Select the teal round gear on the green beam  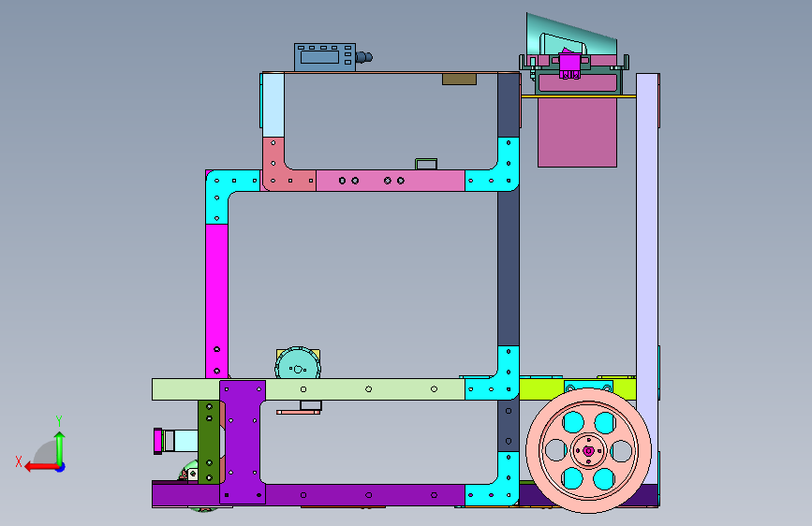coord(298,364)
